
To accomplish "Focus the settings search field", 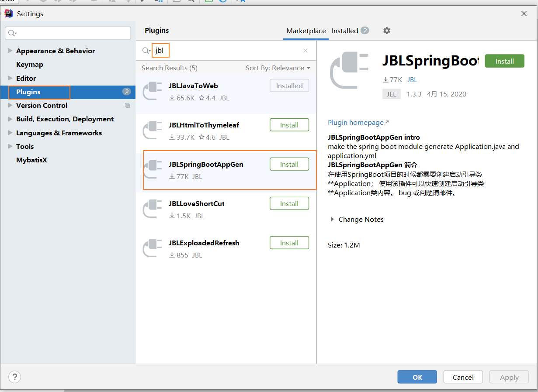I will click(68, 33).
